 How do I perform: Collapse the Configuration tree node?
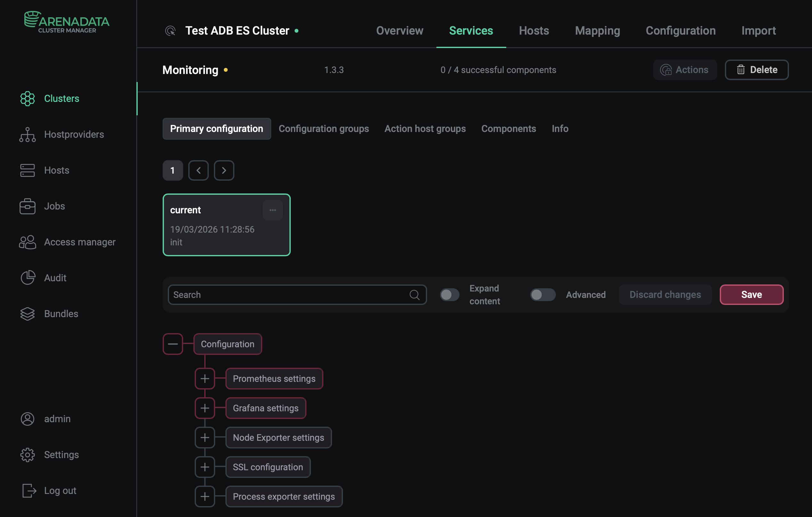[x=173, y=344]
